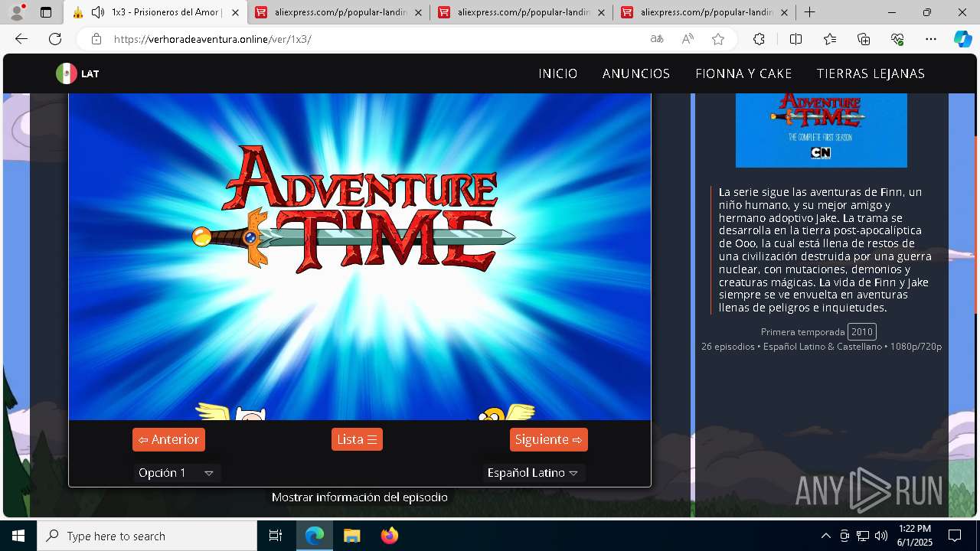Click the taskbar search box

pyautogui.click(x=147, y=536)
